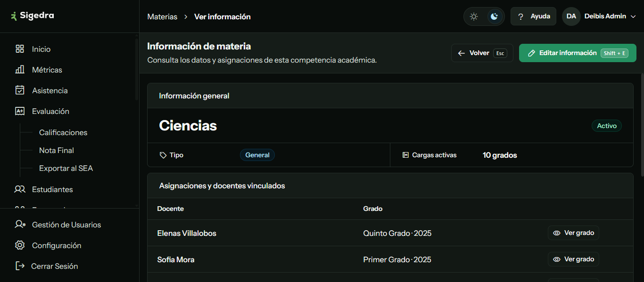The width and height of the screenshot is (644, 282).
Task: Click Elenas Villalobos teacher name
Action: (187, 233)
